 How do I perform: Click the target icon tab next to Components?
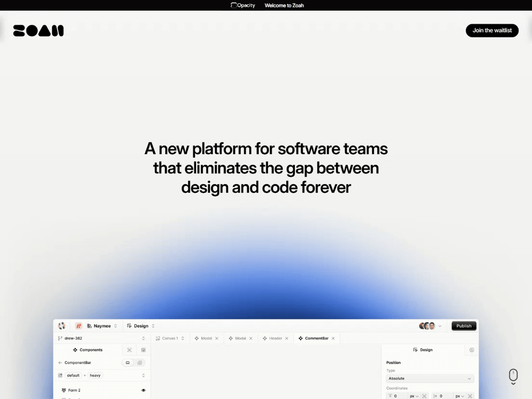point(129,350)
